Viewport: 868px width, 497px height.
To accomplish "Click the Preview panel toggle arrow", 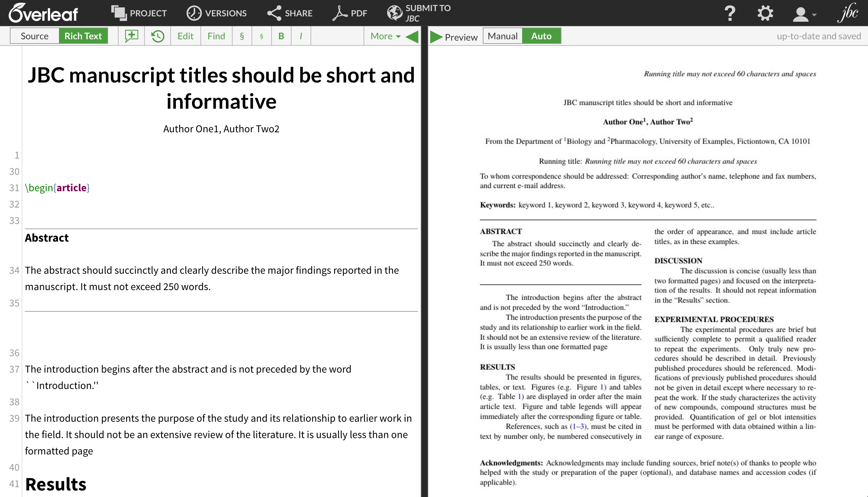I will [x=436, y=36].
